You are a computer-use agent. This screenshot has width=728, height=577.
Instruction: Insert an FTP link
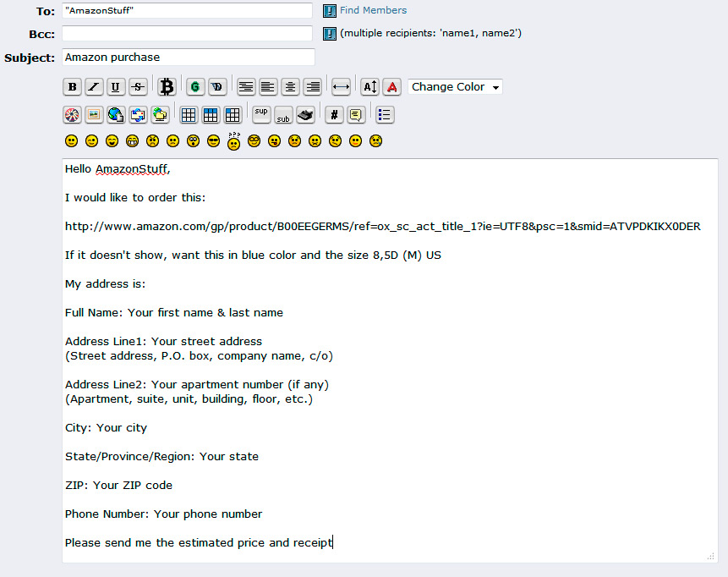pos(160,115)
